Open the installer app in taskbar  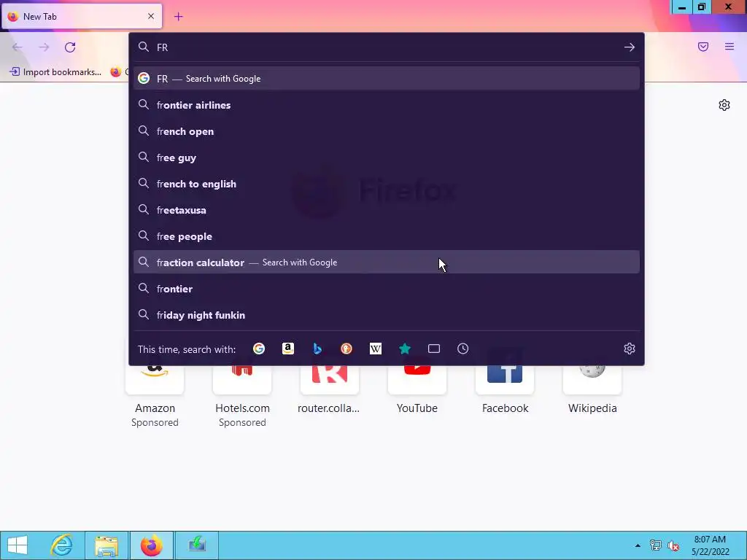pyautogui.click(x=197, y=545)
